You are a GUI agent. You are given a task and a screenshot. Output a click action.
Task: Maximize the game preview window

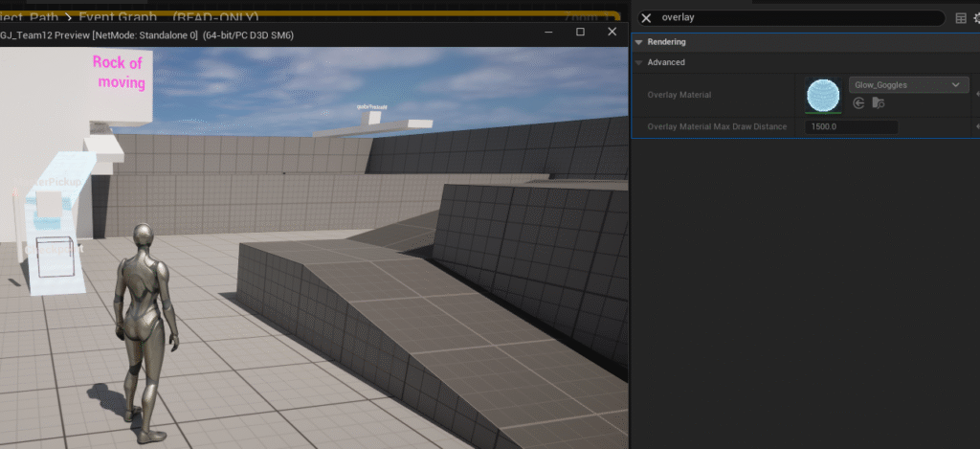coord(580,33)
